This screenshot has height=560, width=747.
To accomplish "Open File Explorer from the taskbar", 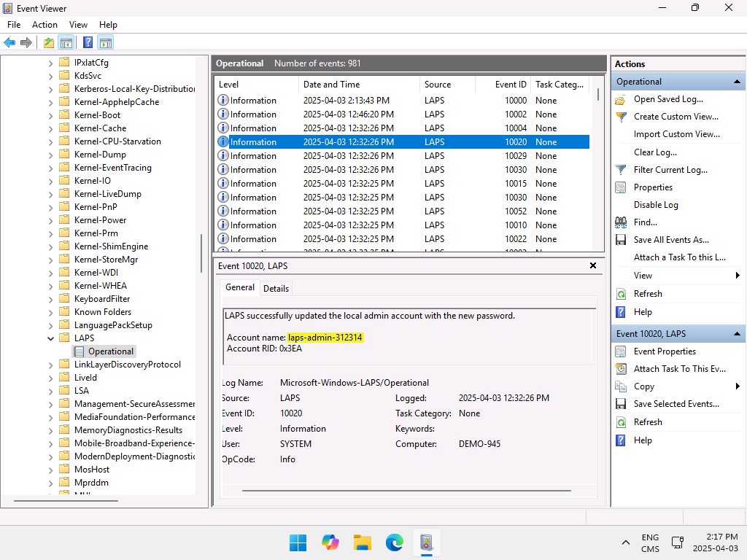I will [x=363, y=542].
